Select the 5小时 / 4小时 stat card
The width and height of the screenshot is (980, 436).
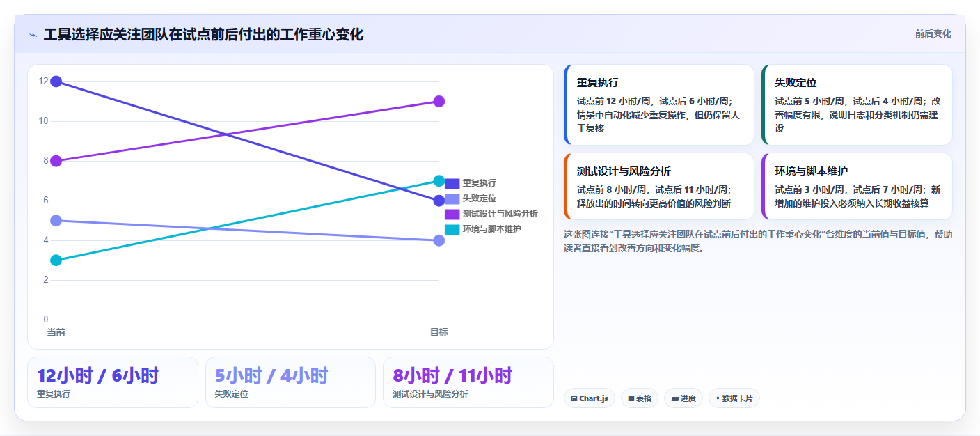290,382
